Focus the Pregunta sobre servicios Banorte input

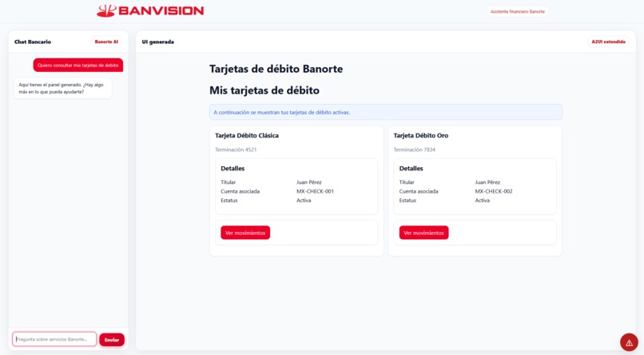(x=54, y=339)
